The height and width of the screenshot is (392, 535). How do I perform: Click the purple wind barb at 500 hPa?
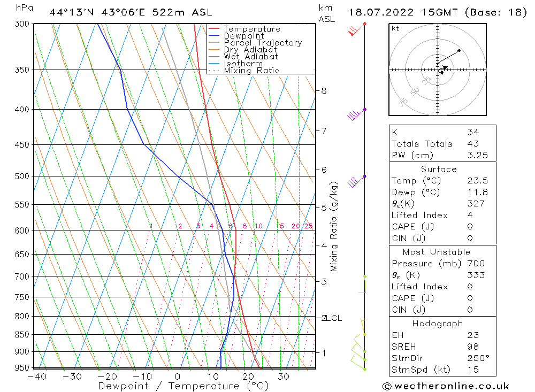coord(356,181)
